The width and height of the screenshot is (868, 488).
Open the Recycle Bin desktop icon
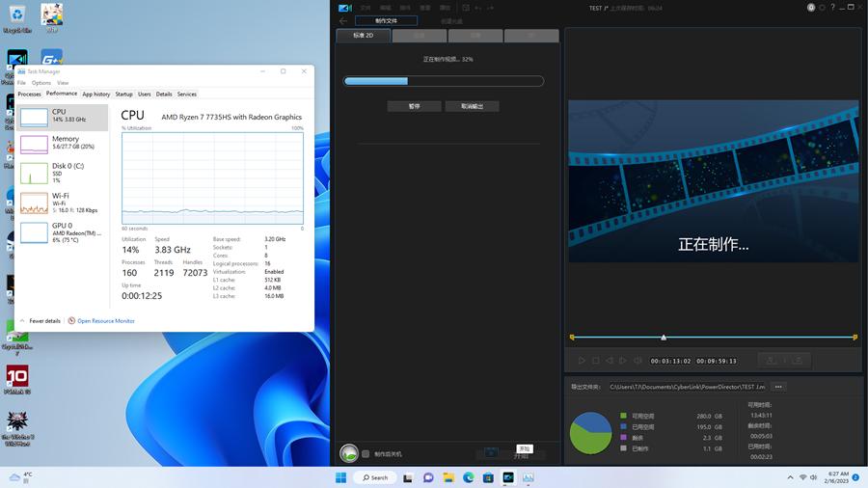[17, 16]
